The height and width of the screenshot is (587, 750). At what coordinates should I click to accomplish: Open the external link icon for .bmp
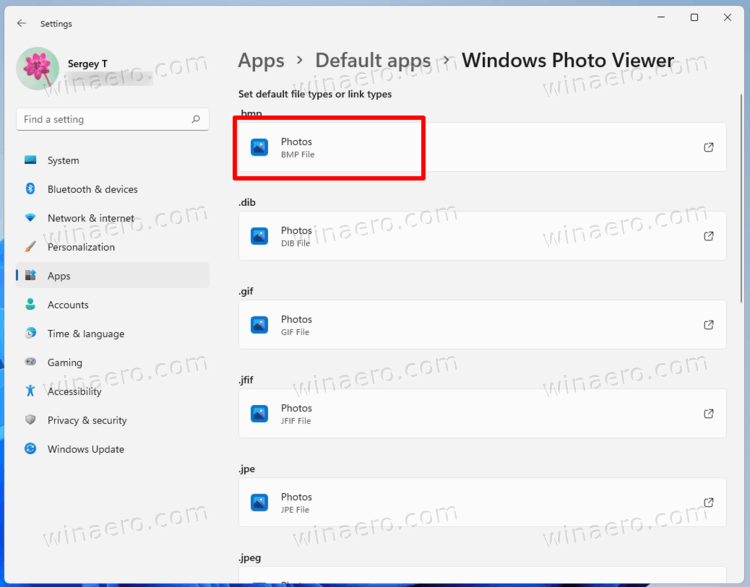pos(708,147)
